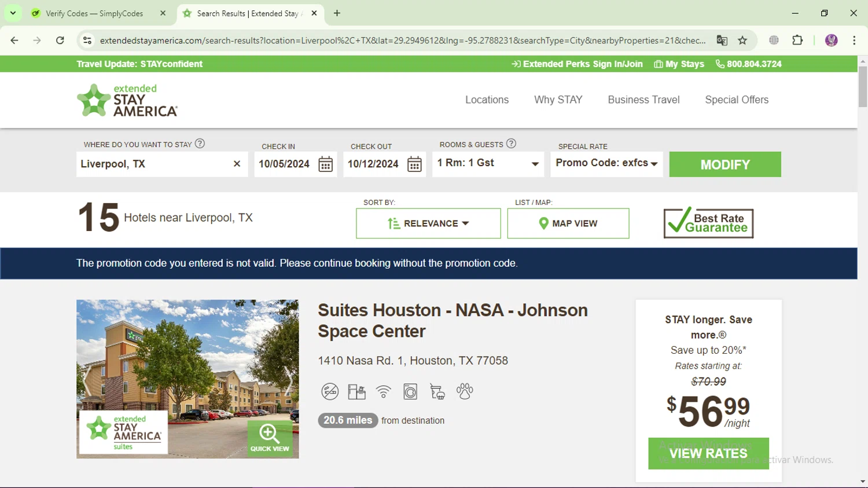The image size is (868, 488).
Task: Switch to MAP VIEW
Action: coord(568,223)
